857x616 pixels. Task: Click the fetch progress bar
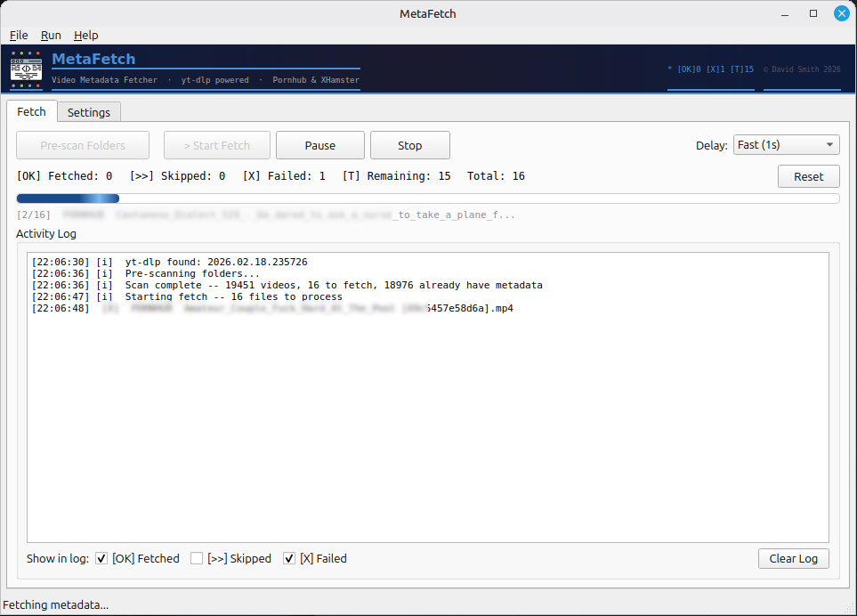tap(427, 199)
